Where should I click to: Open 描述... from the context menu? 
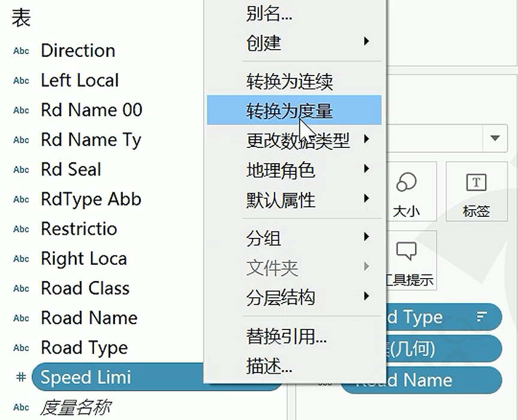[x=269, y=365]
